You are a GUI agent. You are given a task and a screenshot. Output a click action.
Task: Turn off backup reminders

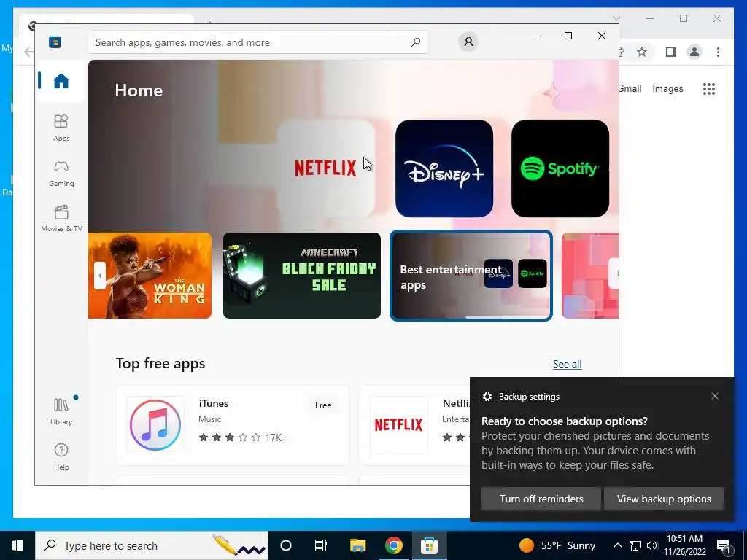click(x=541, y=499)
